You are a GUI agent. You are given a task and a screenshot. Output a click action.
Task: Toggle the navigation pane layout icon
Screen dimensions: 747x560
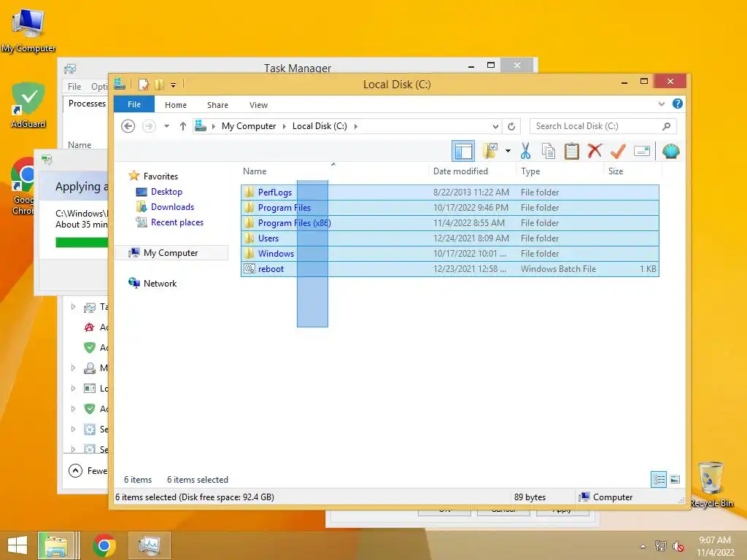pyautogui.click(x=463, y=152)
